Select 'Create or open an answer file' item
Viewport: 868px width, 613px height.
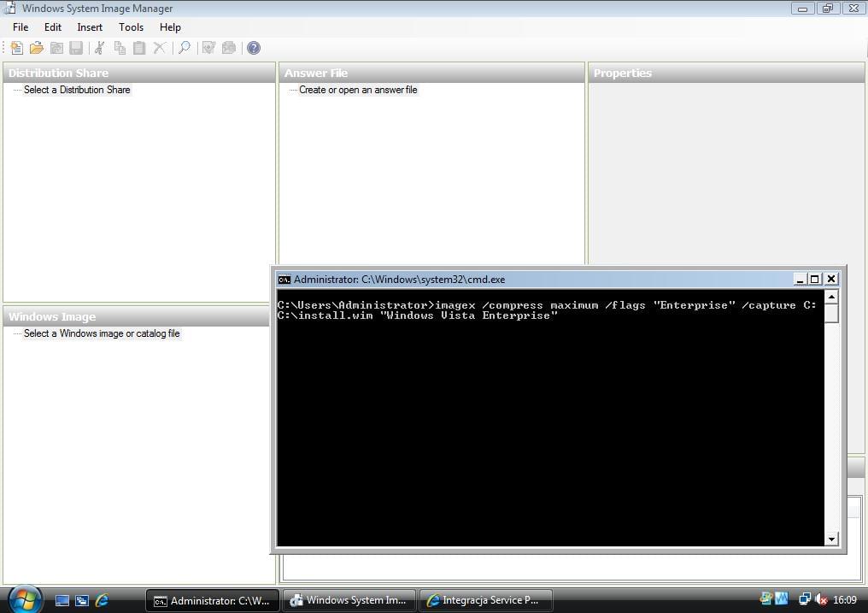[x=358, y=90]
